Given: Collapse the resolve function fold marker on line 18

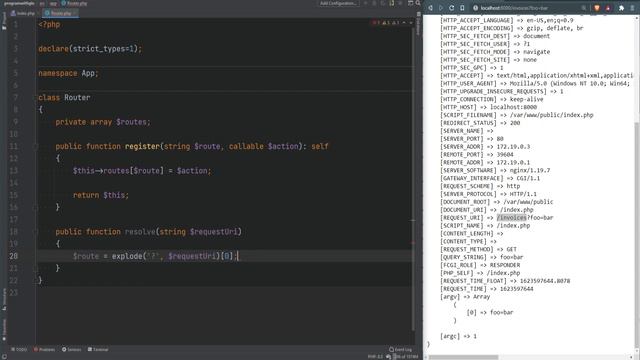Looking at the screenshot, I should [x=36, y=231].
